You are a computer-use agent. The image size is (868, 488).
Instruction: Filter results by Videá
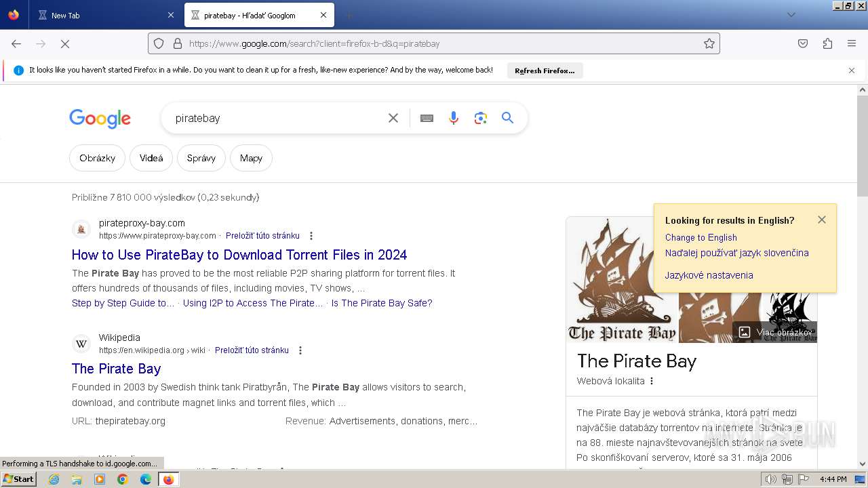(x=151, y=158)
